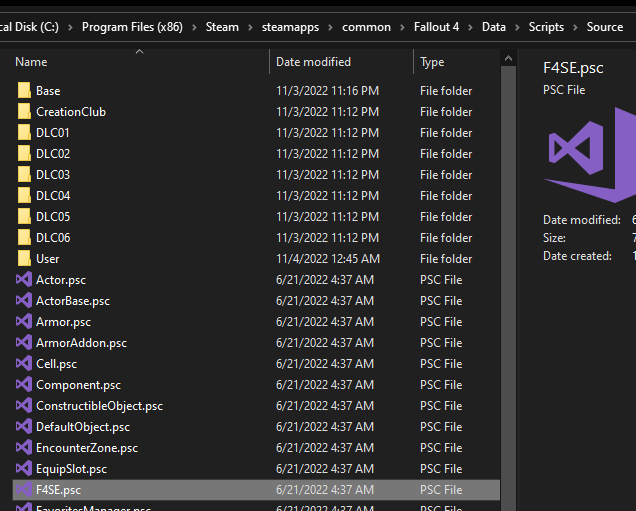Screen dimensions: 636x511
Task: Navigate to common breadcrumb
Action: (x=366, y=27)
